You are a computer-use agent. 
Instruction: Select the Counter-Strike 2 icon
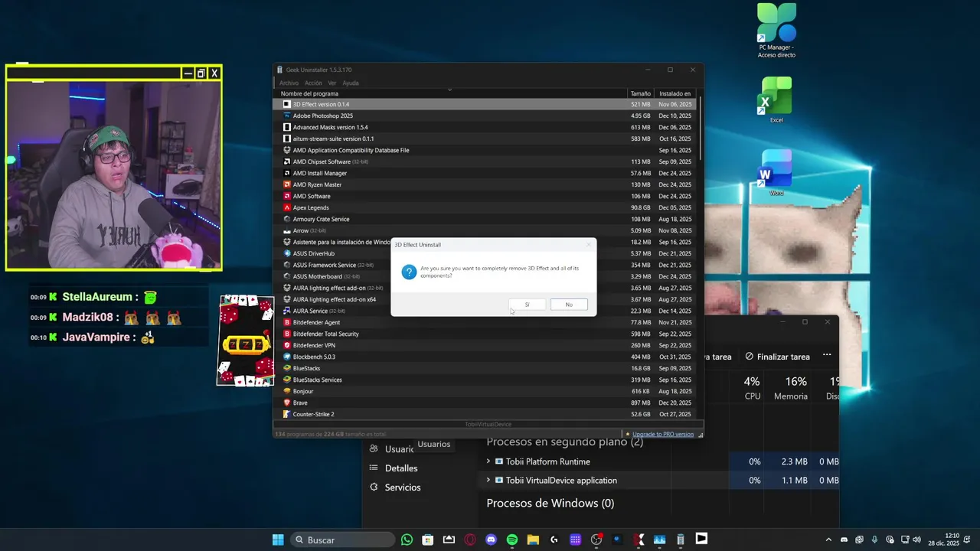click(x=287, y=414)
